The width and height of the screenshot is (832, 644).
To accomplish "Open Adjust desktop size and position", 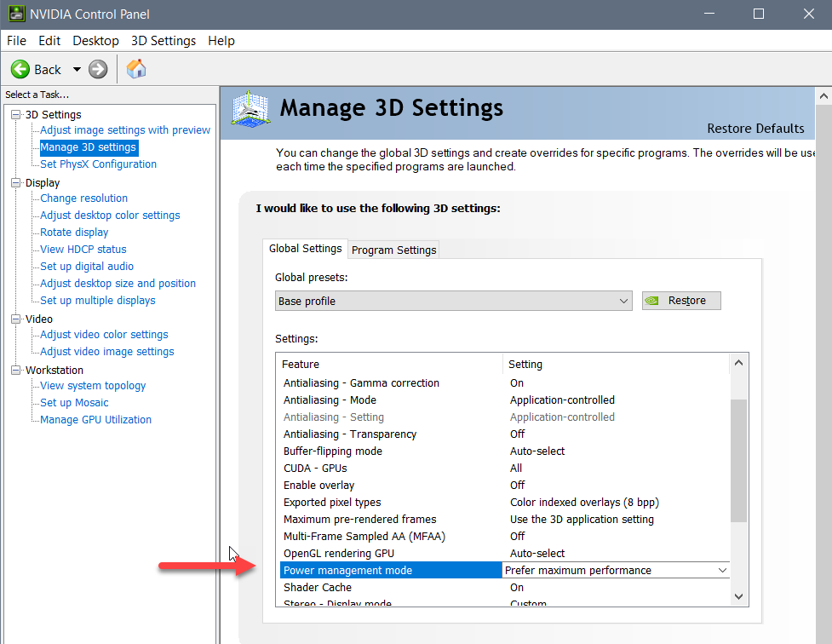I will (x=118, y=283).
